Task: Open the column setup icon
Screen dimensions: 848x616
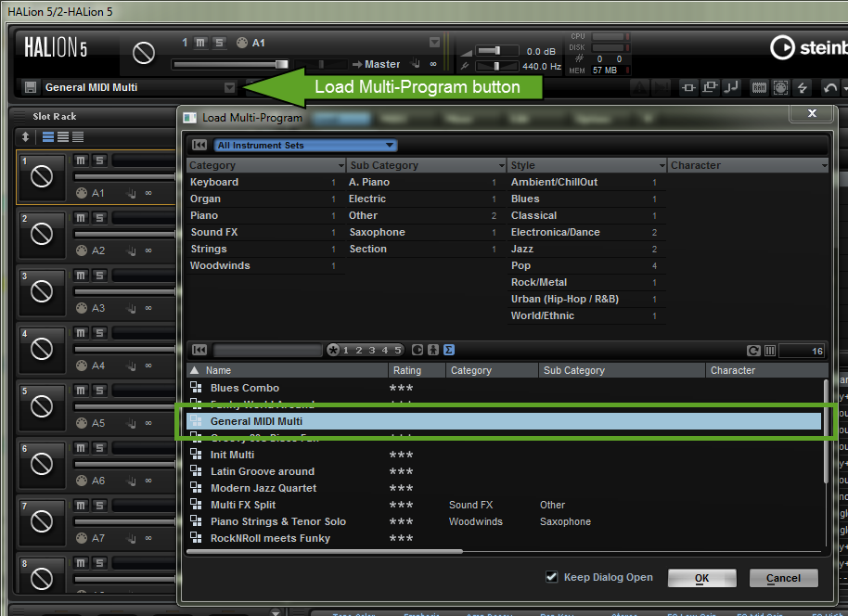Action: tap(770, 351)
